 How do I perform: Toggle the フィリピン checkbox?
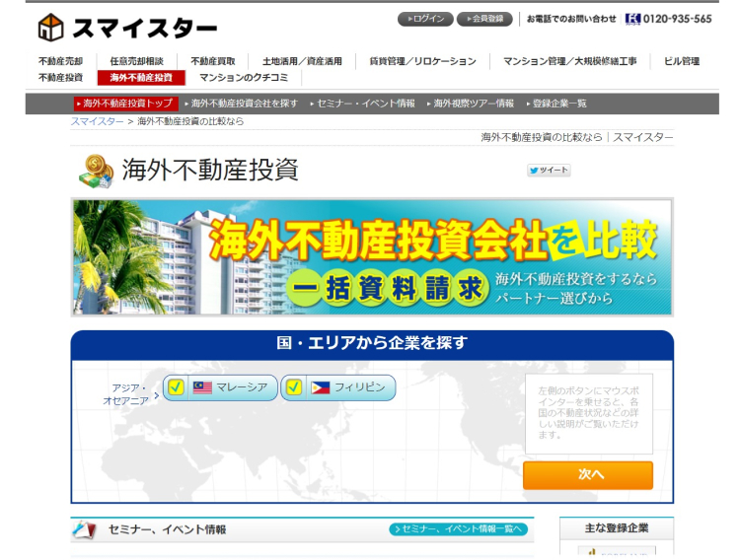(294, 387)
